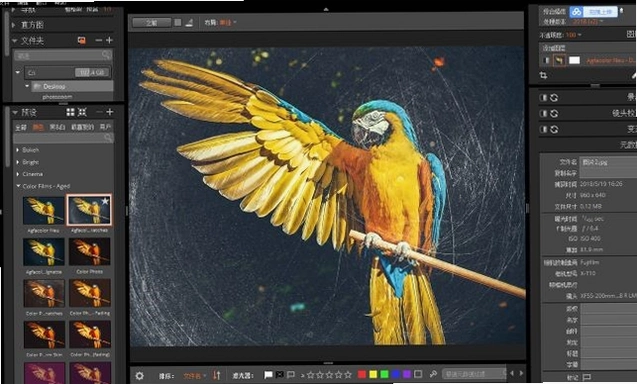Click the minus icon in 预设 header

(99, 112)
